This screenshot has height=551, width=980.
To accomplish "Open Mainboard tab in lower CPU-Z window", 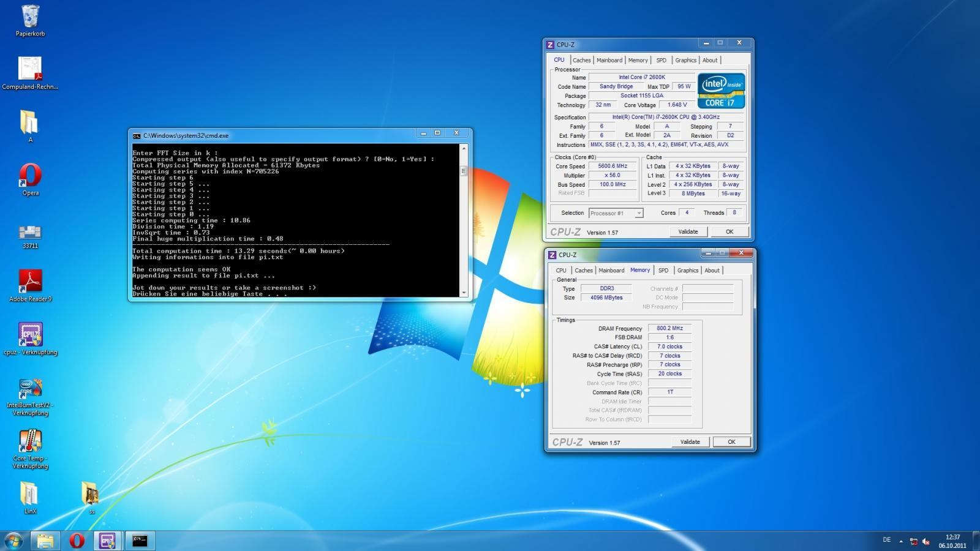I will coord(611,270).
